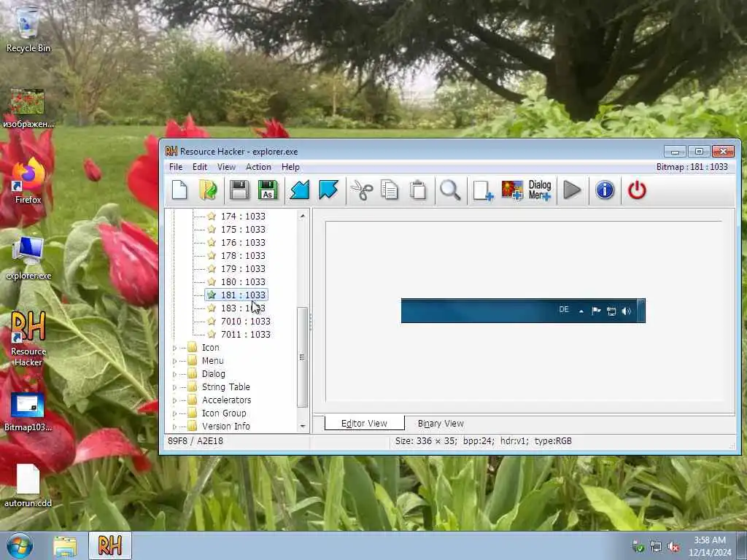Select bitmap resource 179 : 1033
This screenshot has height=560, width=747.
click(243, 268)
